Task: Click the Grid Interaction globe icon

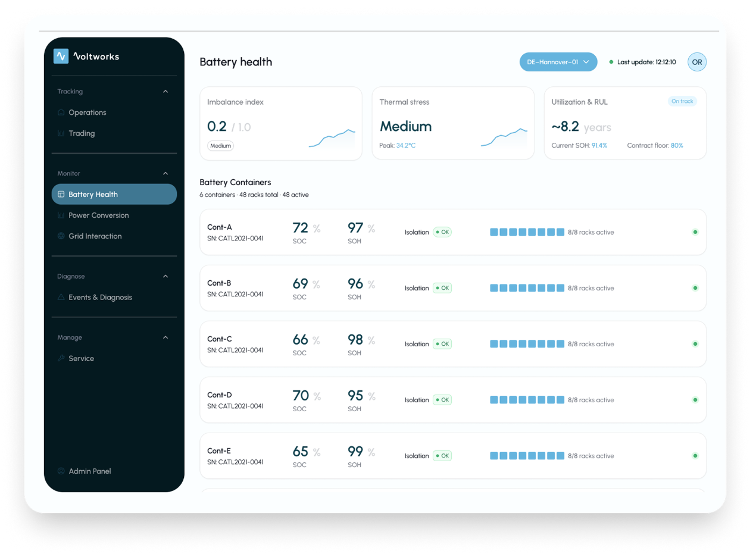Action: pos(61,236)
